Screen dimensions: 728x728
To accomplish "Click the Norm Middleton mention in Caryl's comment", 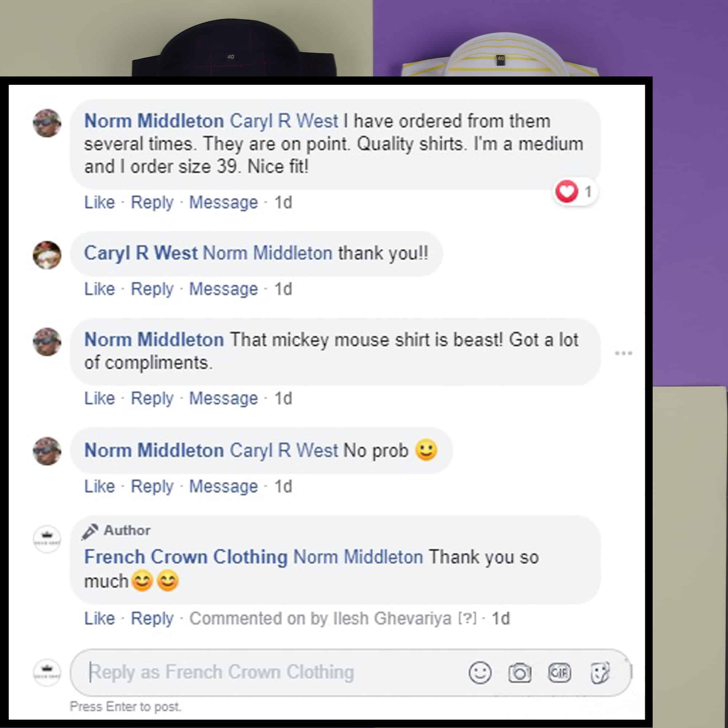I will (x=268, y=253).
